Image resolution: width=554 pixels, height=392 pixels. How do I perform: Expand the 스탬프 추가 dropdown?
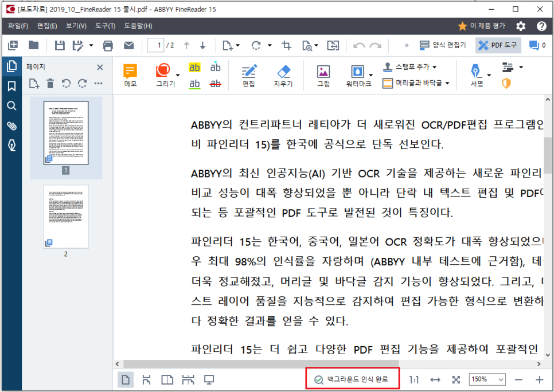[435, 66]
